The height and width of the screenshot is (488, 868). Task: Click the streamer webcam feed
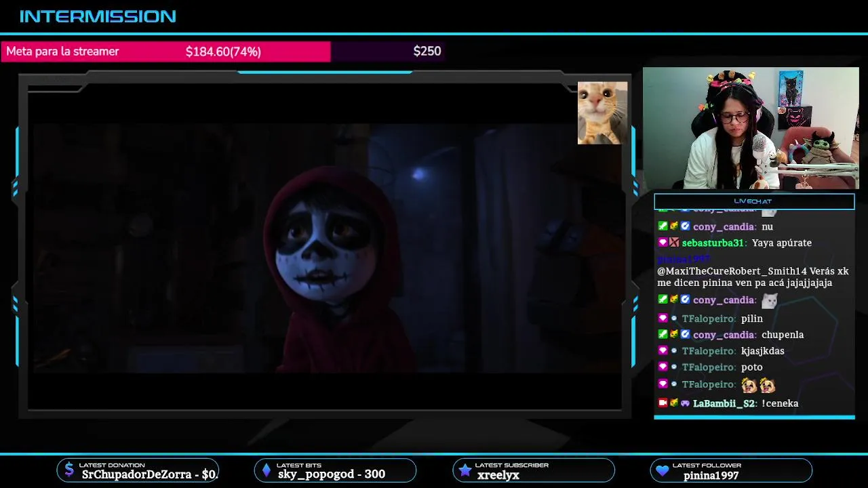click(x=751, y=128)
